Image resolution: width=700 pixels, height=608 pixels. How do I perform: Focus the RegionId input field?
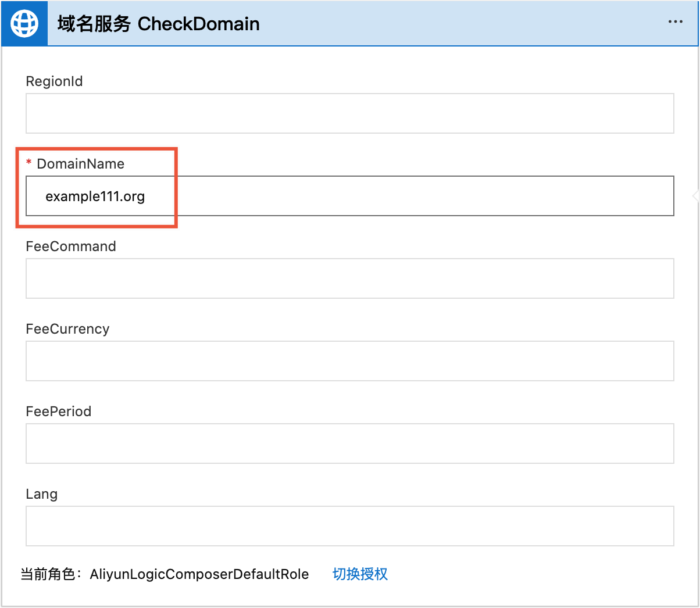pyautogui.click(x=349, y=113)
